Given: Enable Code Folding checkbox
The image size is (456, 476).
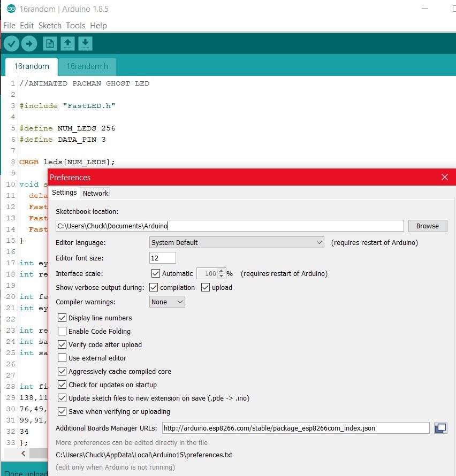Looking at the screenshot, I should (x=62, y=331).
